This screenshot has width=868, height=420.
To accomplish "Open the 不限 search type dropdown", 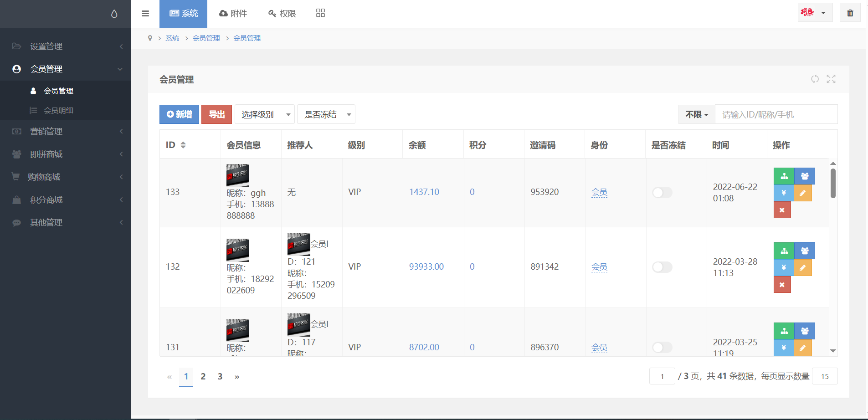I will coord(696,115).
